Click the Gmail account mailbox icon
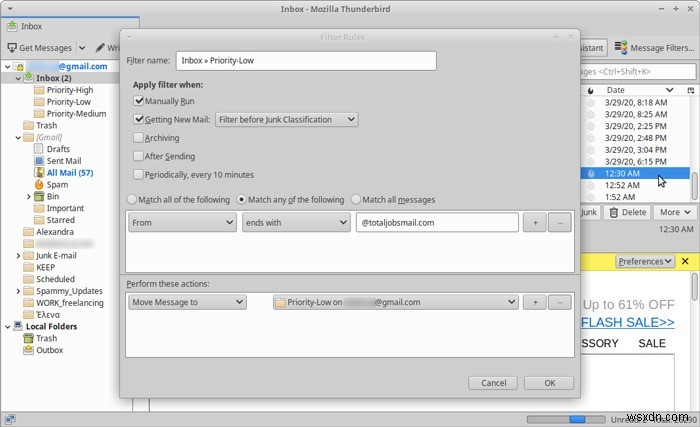This screenshot has height=427, width=700. (x=19, y=67)
